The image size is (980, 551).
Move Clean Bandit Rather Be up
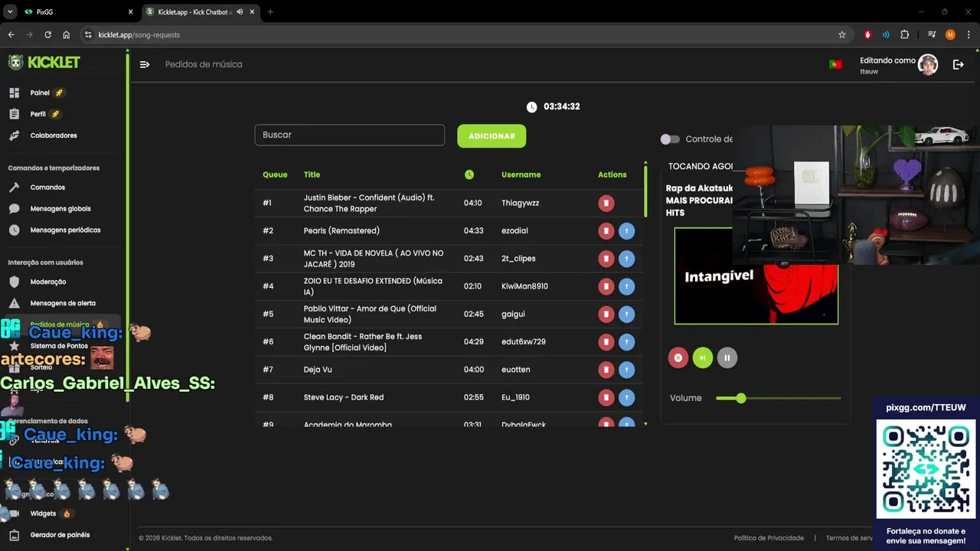click(x=626, y=341)
